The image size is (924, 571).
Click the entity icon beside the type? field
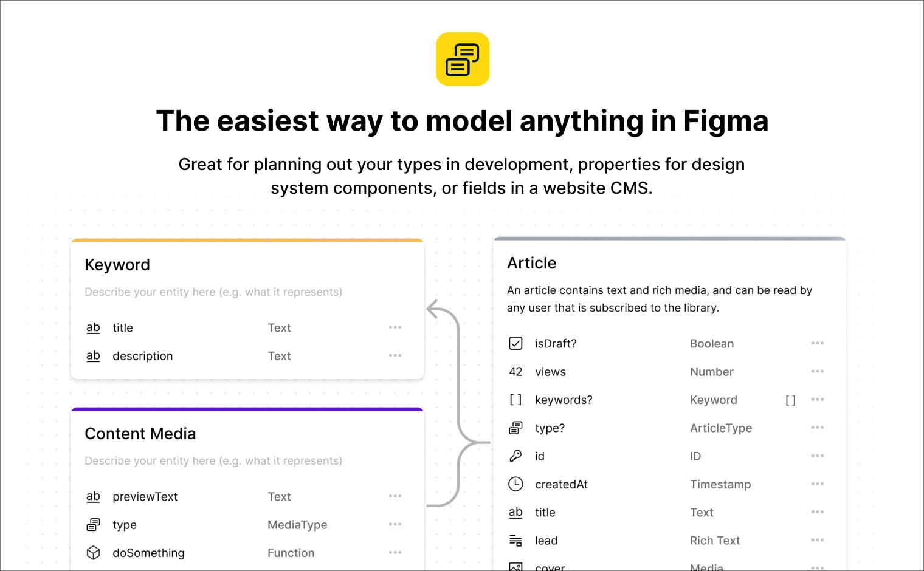515,428
